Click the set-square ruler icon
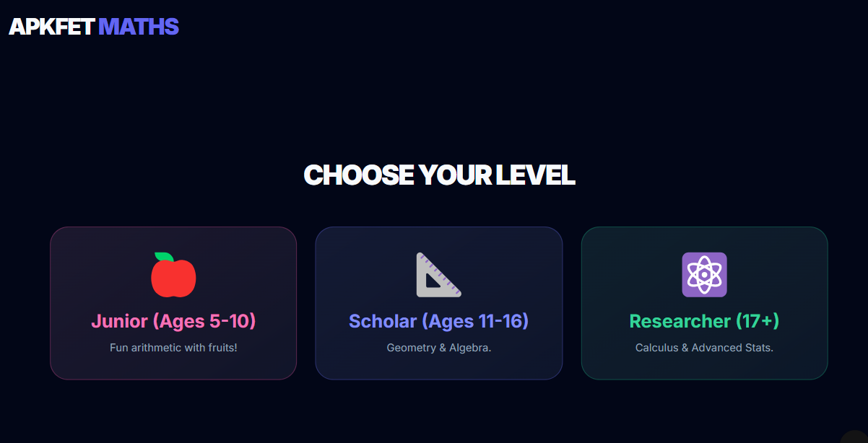 tap(438, 275)
